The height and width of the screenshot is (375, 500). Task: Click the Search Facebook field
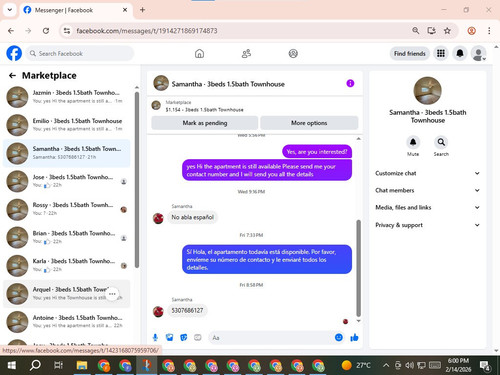pos(80,53)
